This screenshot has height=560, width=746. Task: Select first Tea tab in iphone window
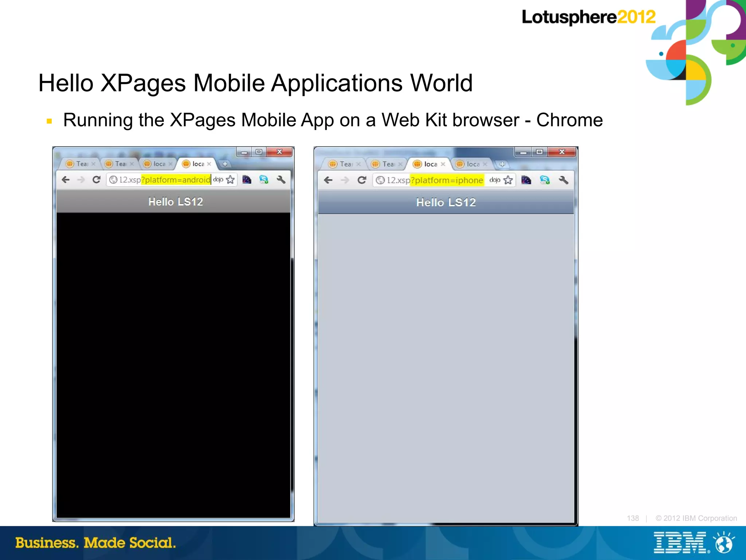pos(344,164)
